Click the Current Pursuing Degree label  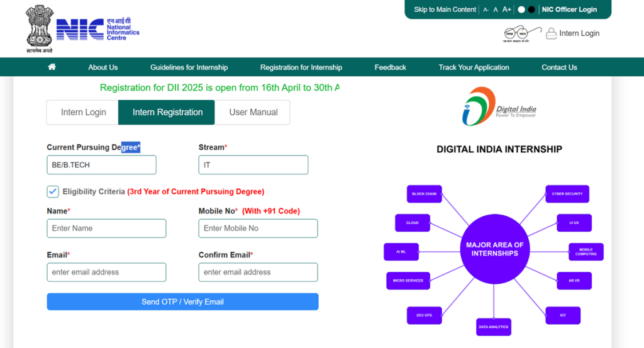[93, 147]
